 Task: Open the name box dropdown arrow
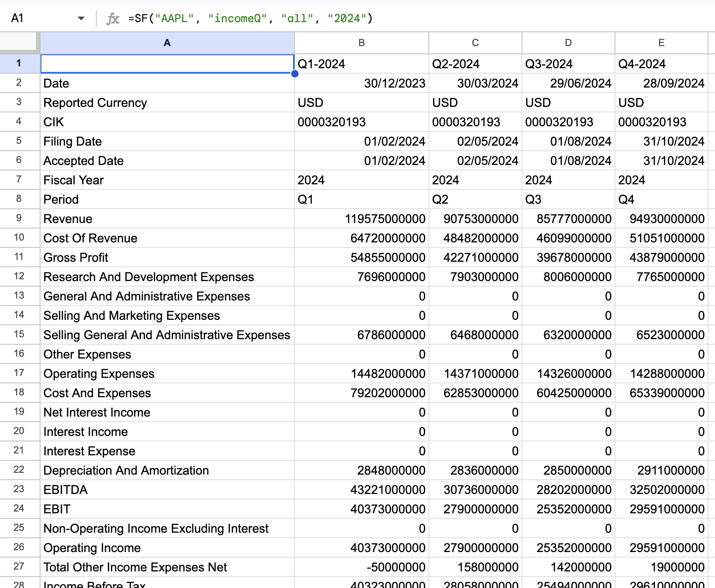(x=81, y=18)
